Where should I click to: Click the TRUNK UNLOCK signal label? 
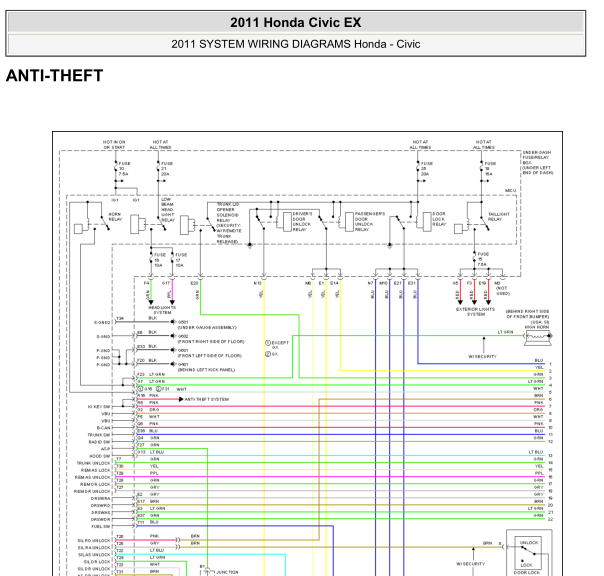click(x=94, y=463)
